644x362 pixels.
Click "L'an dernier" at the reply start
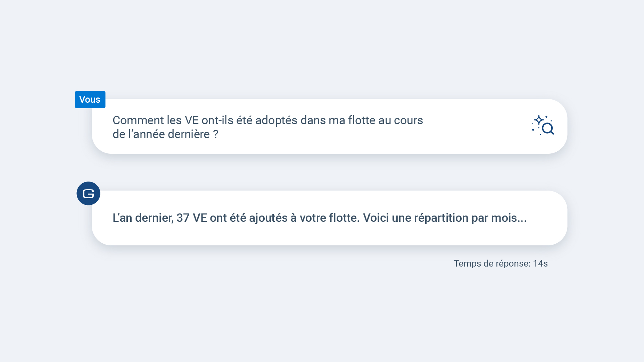pyautogui.click(x=143, y=218)
